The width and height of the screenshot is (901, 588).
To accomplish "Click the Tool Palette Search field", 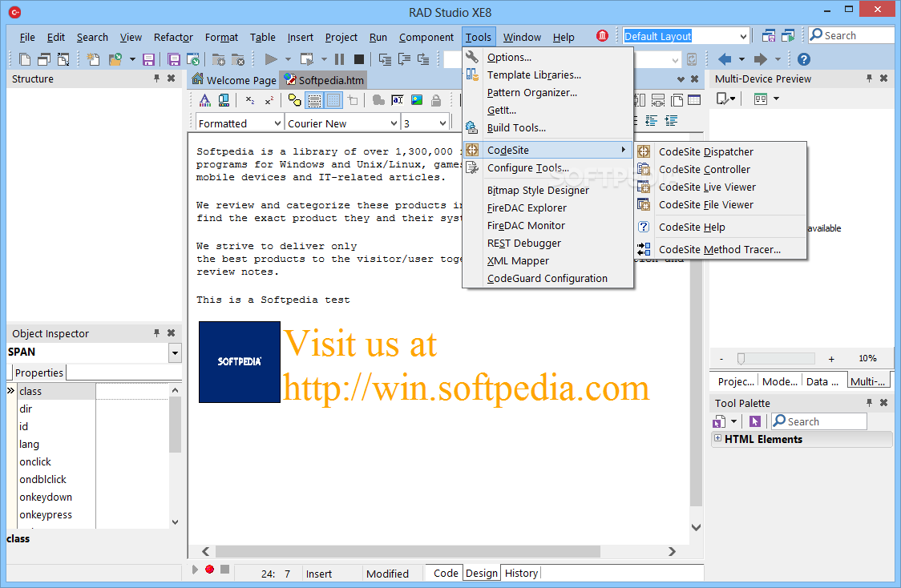I will pyautogui.click(x=818, y=421).
